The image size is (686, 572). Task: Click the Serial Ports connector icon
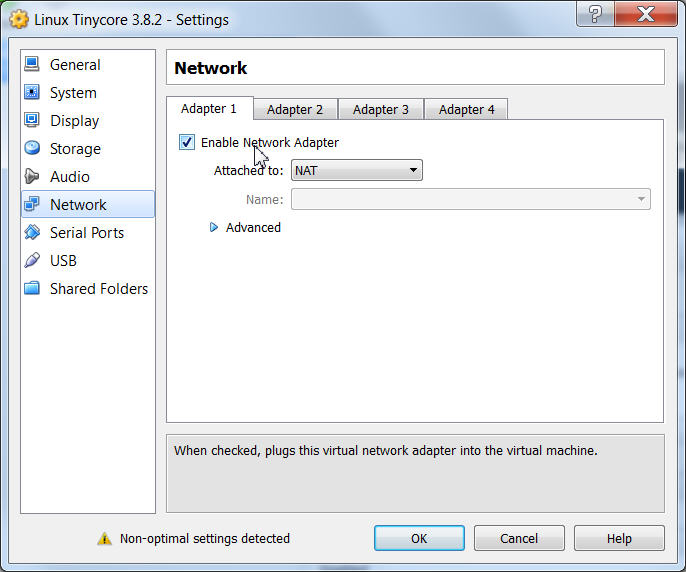tap(32, 233)
